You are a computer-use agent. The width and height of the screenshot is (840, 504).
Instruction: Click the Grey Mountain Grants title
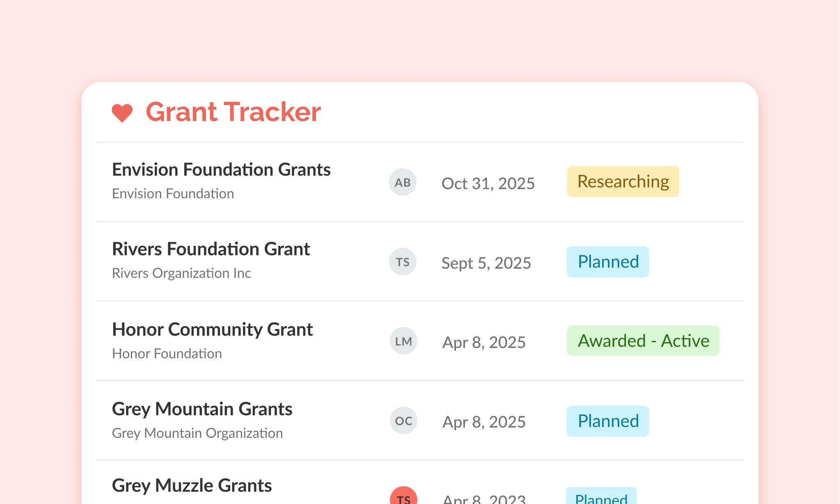pyautogui.click(x=202, y=409)
